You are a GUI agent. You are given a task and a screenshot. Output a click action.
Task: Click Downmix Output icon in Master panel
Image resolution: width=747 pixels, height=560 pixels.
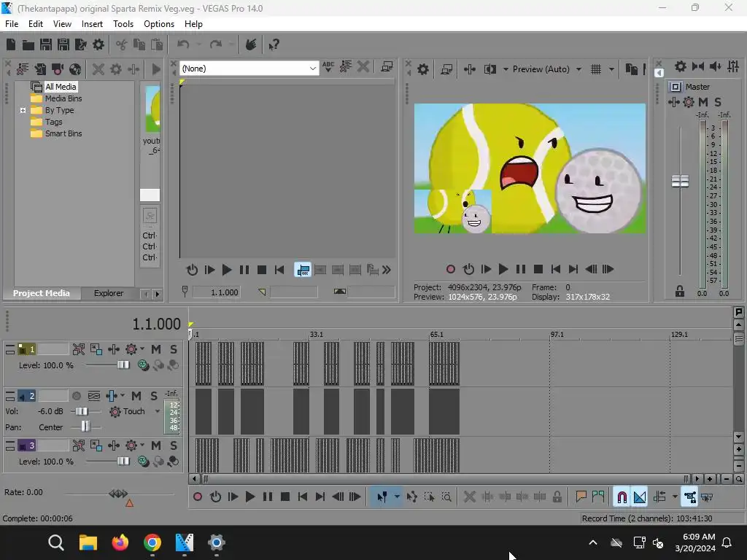(698, 66)
